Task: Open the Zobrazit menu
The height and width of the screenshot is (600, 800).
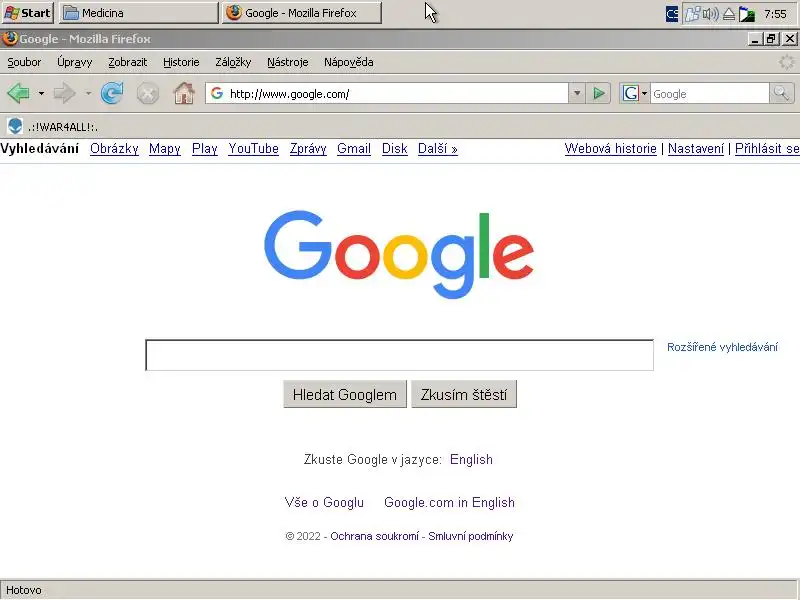Action: tap(128, 62)
